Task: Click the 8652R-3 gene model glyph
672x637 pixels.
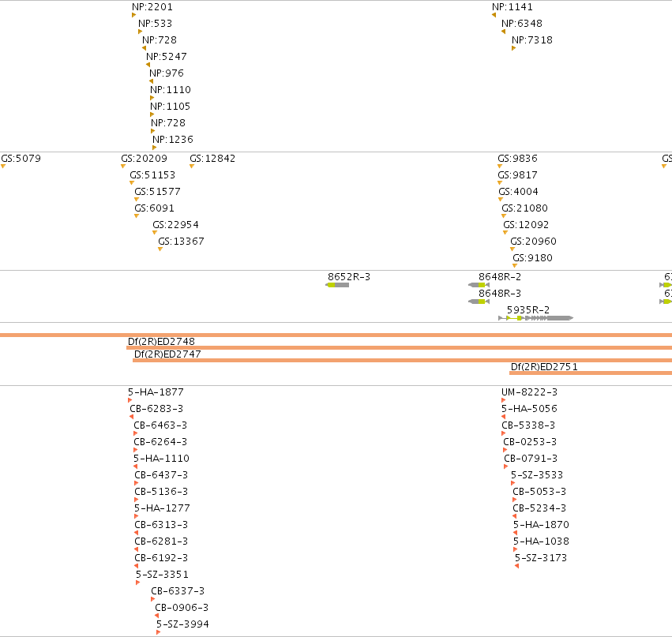Action: [x=337, y=285]
